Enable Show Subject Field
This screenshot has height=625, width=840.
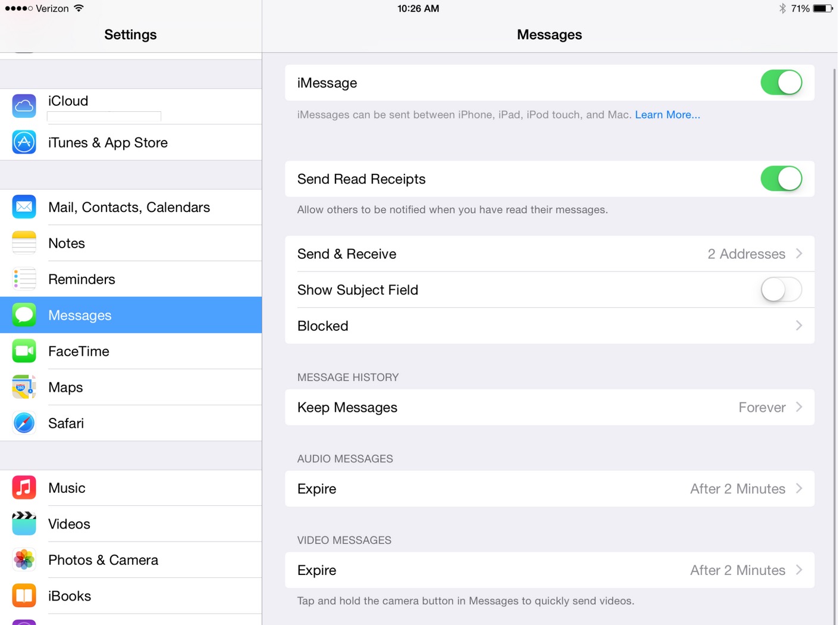[x=781, y=290]
